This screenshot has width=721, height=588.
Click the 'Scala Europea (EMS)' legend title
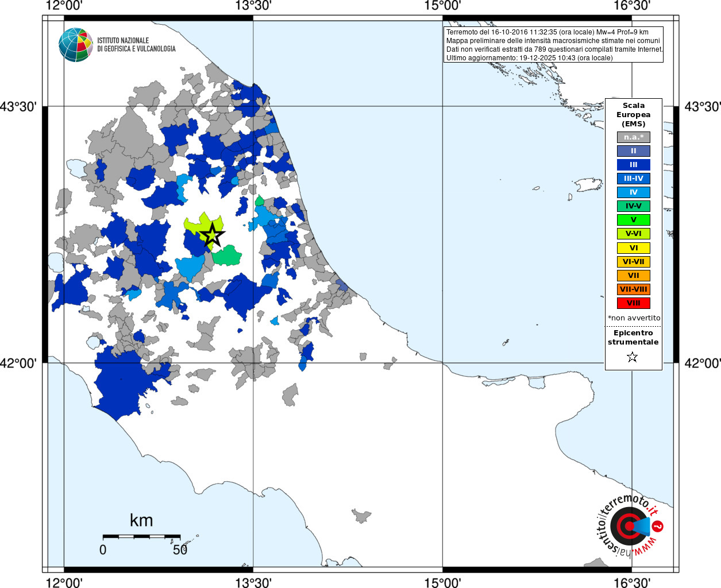tap(633, 115)
